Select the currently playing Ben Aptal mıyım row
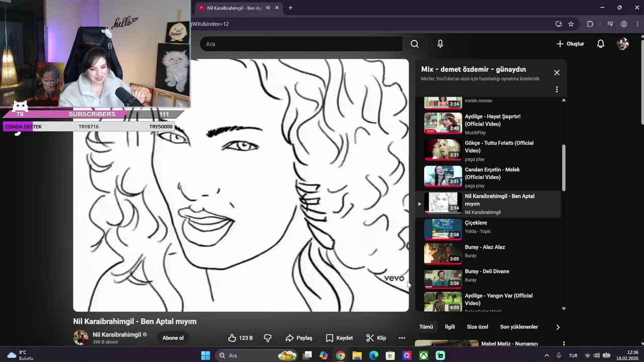644x362 pixels. click(488, 204)
